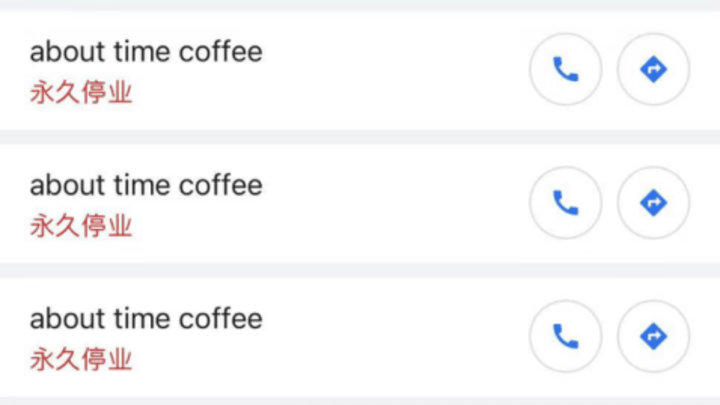Screen dimensions: 720x405
Task: Click the divider between first and second listings
Action: (360, 137)
